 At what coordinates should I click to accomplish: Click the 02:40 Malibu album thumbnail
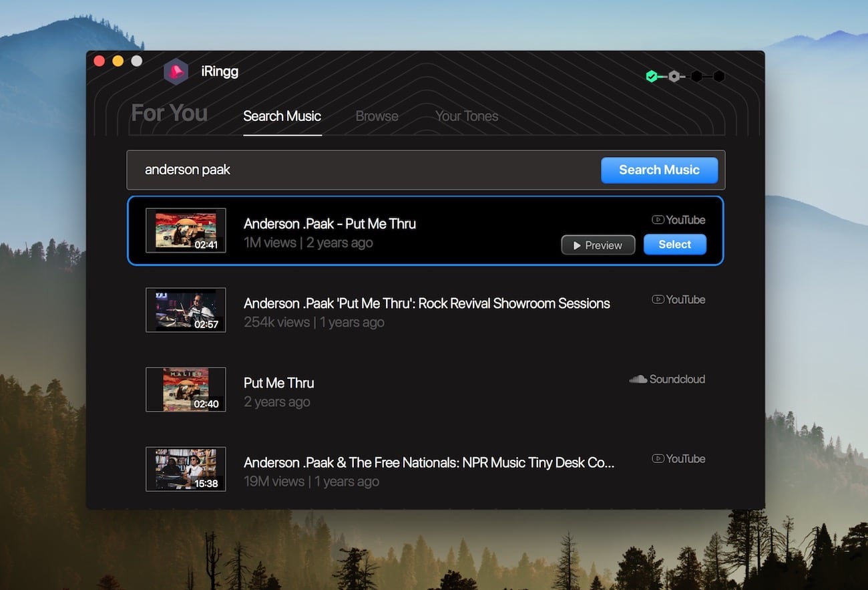tap(186, 390)
